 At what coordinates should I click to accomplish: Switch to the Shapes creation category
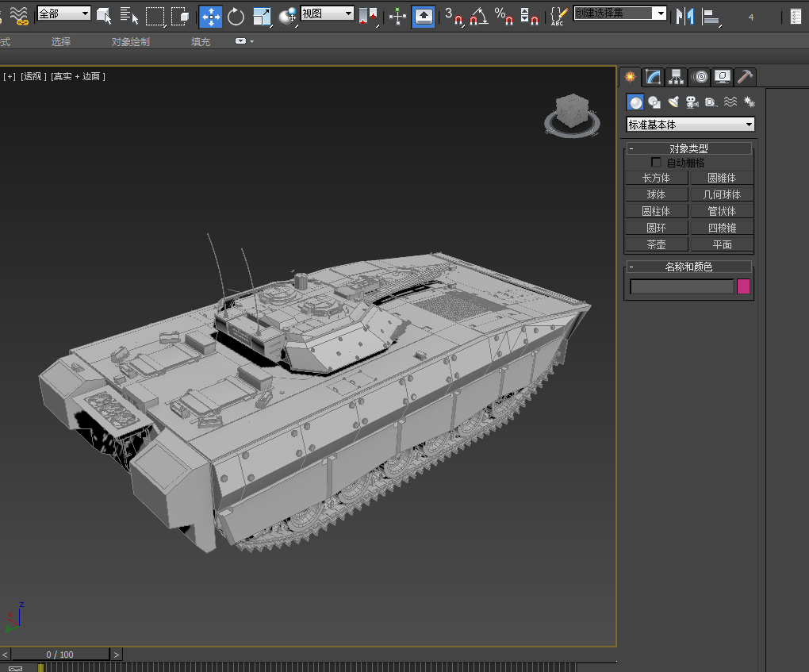pyautogui.click(x=654, y=102)
